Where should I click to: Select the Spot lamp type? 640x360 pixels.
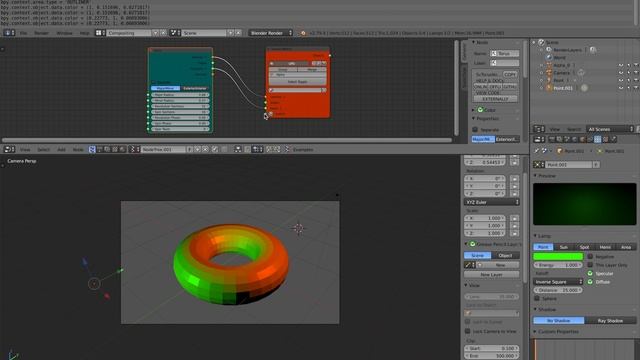(x=584, y=247)
